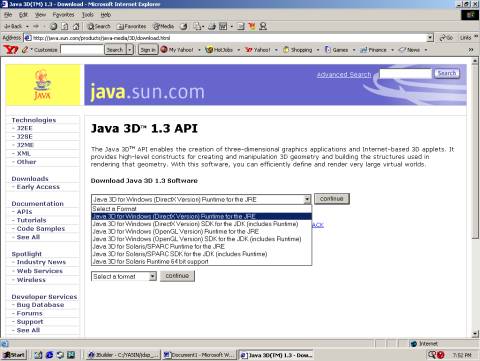Open the Back button history dropdown arrow

pyautogui.click(x=27, y=26)
